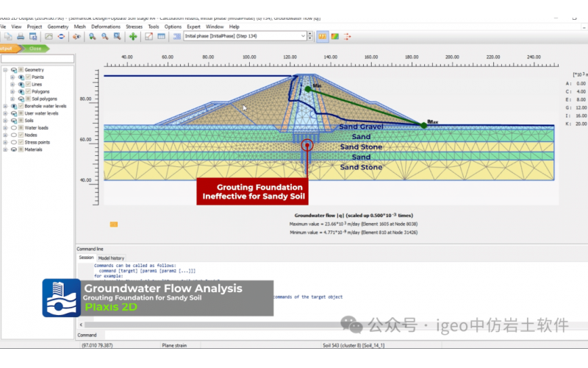Click the red flow direction arrows icon

tap(347, 36)
